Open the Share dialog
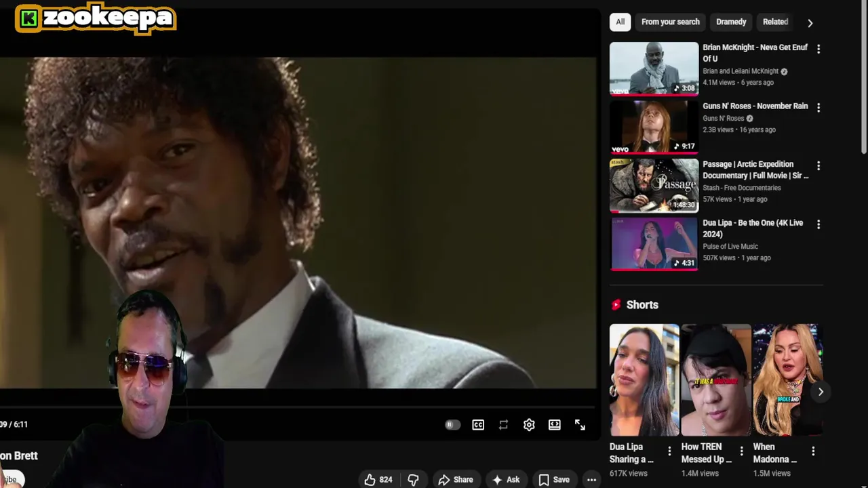This screenshot has width=868, height=488. 455,479
